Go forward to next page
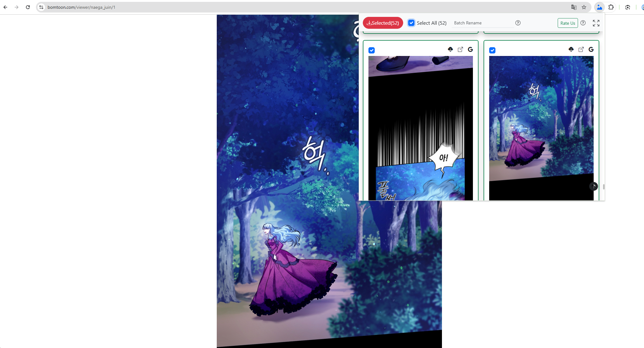Image resolution: width=644 pixels, height=348 pixels. coord(17,7)
